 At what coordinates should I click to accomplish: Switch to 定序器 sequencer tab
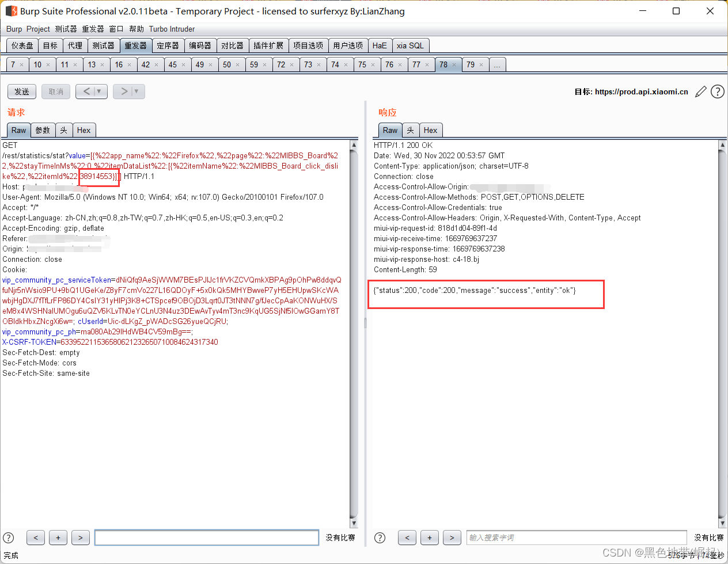tap(168, 45)
